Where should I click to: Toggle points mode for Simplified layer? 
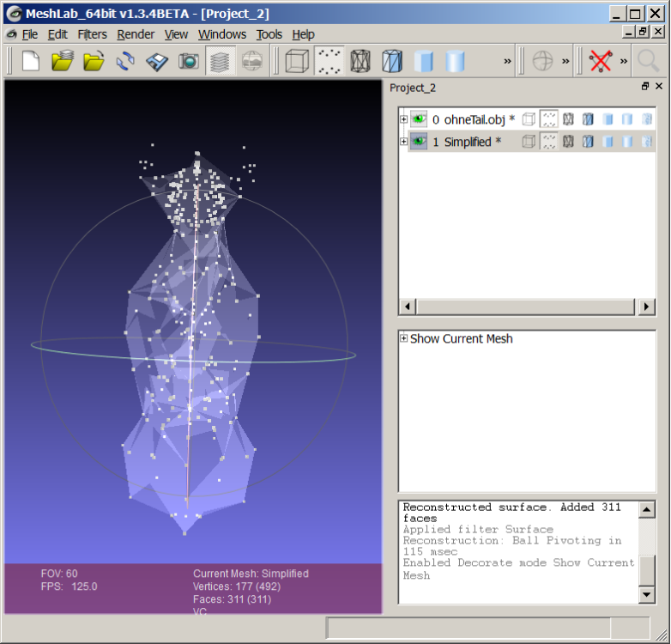pos(548,142)
